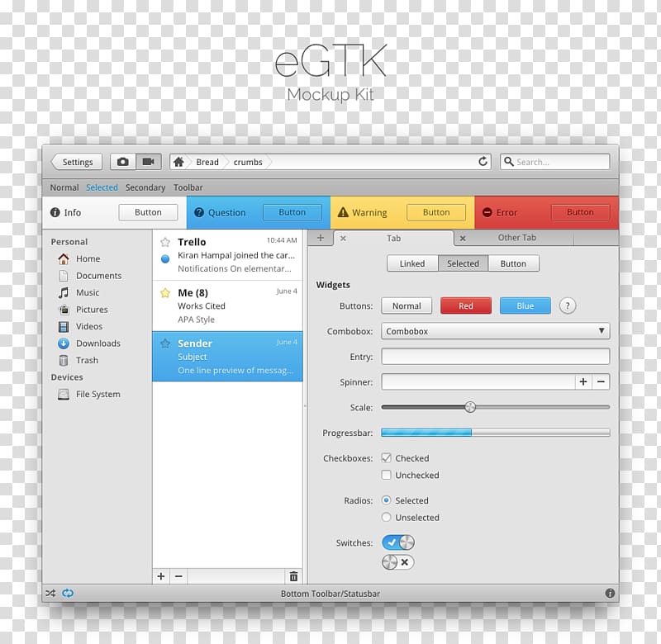The image size is (661, 644).
Task: Toggle the star on Sender message
Action: [x=165, y=343]
